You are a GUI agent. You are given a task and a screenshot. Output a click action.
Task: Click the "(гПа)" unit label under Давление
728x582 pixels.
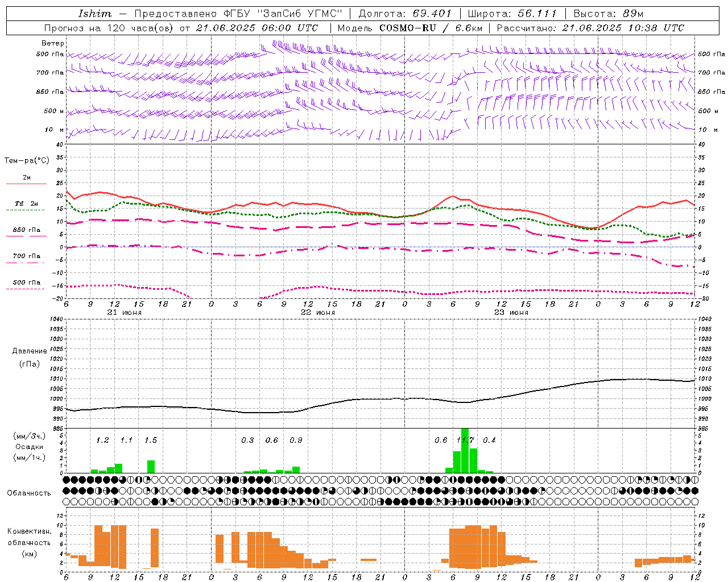30,364
